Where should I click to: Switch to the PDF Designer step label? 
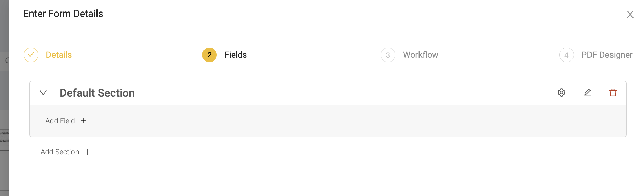(x=607, y=55)
